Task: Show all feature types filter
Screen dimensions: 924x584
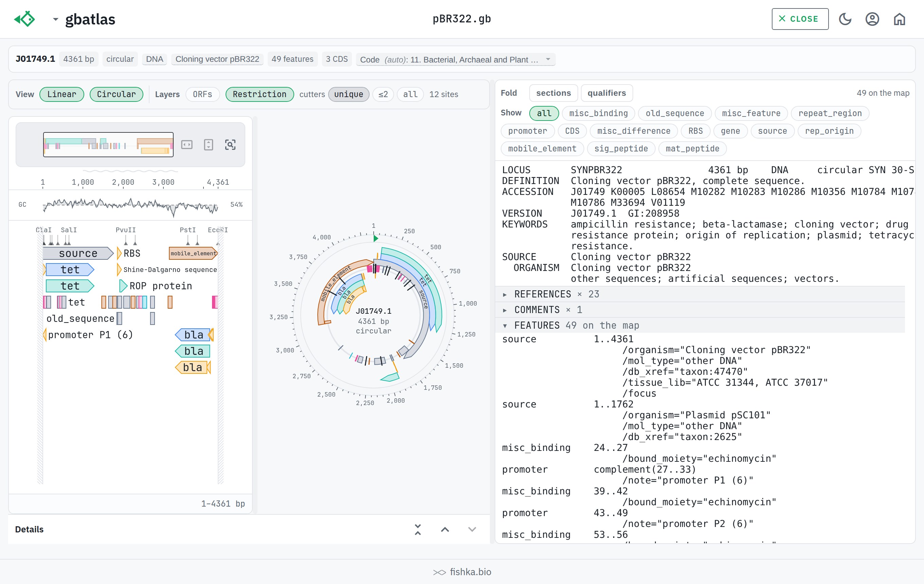Action: coord(544,113)
